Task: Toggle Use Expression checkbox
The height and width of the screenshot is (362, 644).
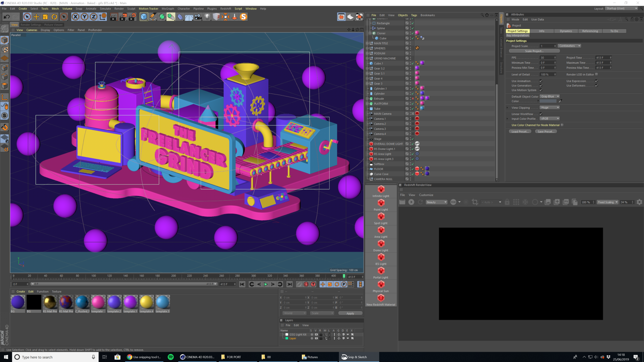Action: click(x=597, y=81)
